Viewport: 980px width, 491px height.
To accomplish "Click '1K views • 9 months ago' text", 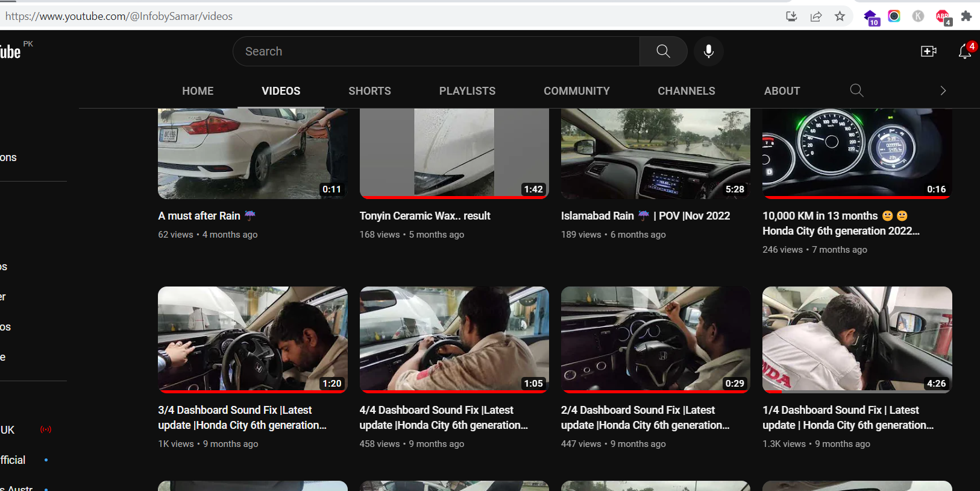I will [208, 444].
